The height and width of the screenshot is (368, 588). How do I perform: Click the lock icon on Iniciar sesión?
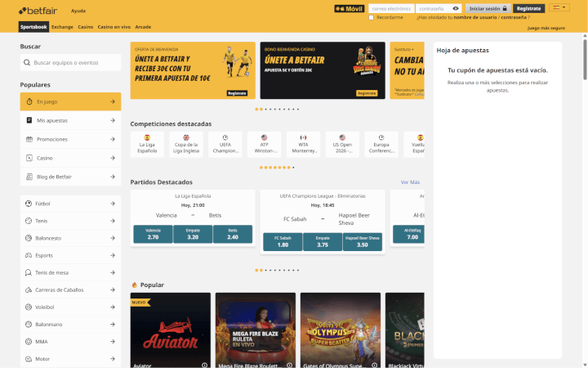[505, 8]
